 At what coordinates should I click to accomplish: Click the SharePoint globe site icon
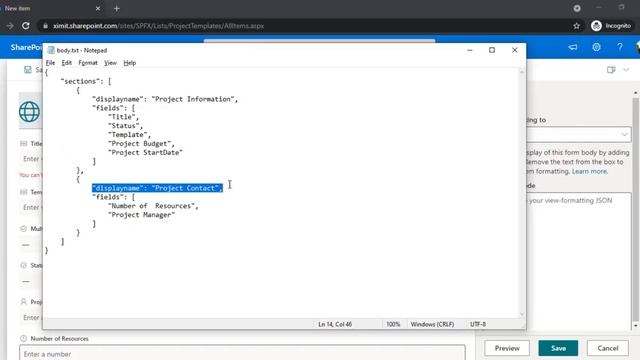click(29, 111)
